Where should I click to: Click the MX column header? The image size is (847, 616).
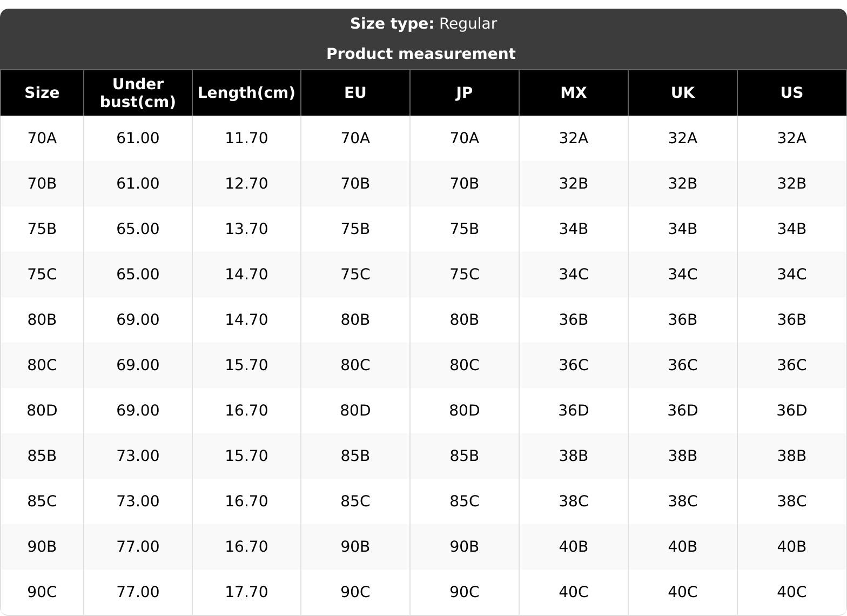[x=574, y=93]
